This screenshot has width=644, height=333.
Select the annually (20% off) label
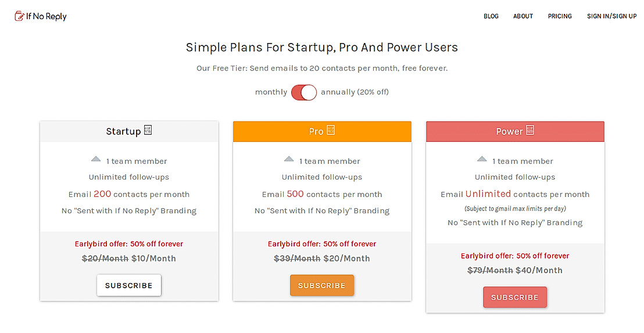coord(355,92)
